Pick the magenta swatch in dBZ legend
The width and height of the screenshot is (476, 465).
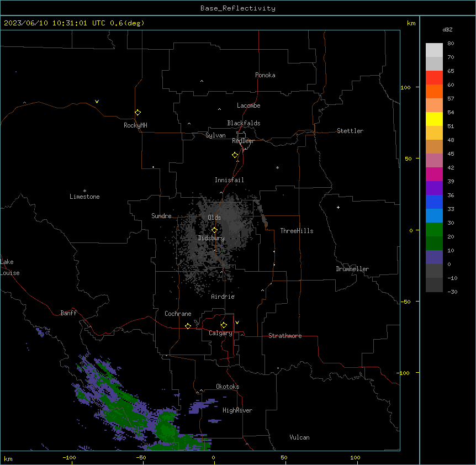(x=434, y=174)
